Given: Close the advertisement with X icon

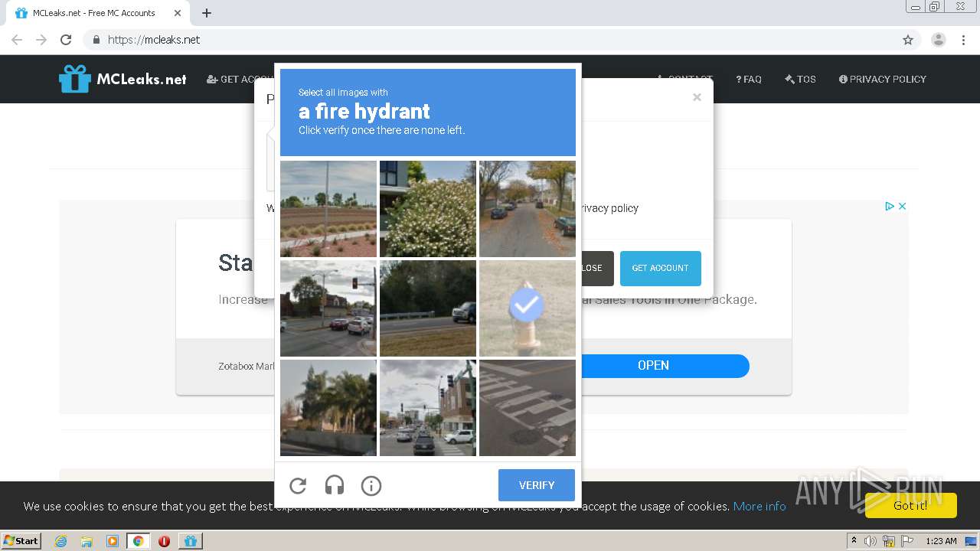Looking at the screenshot, I should click(x=903, y=206).
